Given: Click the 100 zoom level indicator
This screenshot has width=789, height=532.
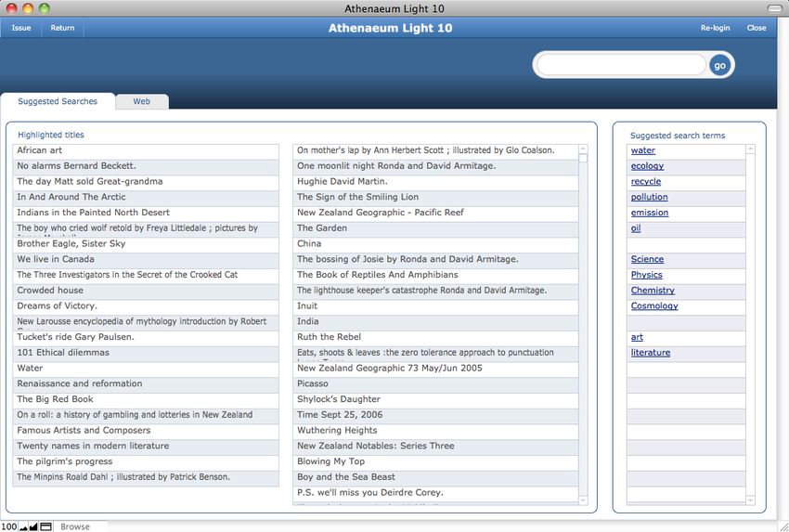Looking at the screenshot, I should [9, 526].
